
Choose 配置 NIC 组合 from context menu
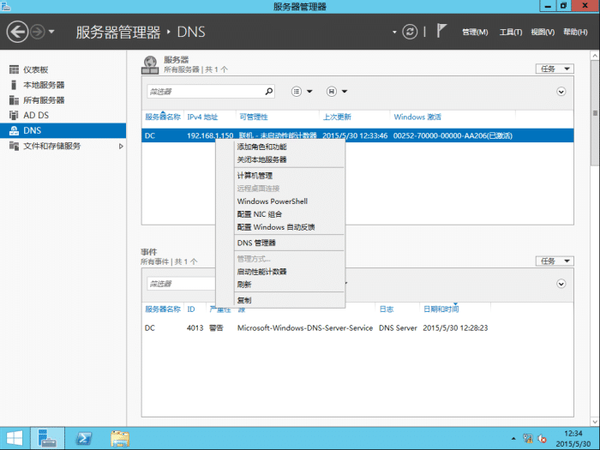259,214
